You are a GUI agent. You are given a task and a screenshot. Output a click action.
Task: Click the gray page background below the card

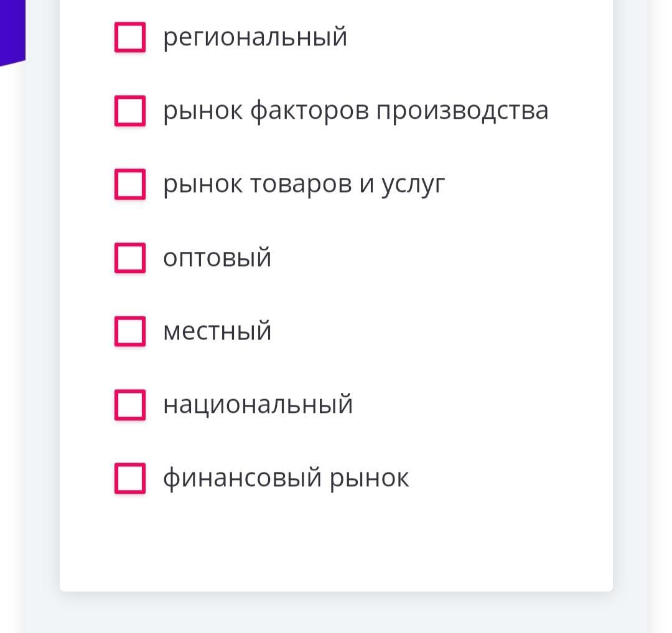coord(336,613)
